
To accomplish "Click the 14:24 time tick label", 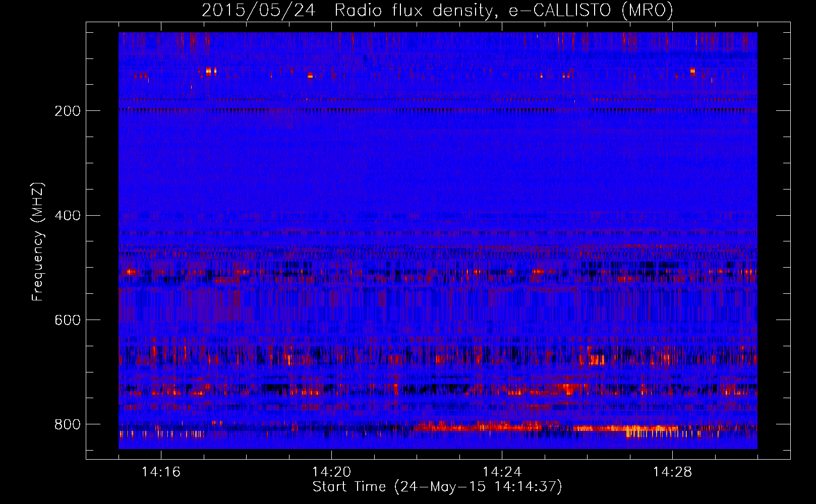I will coord(502,472).
